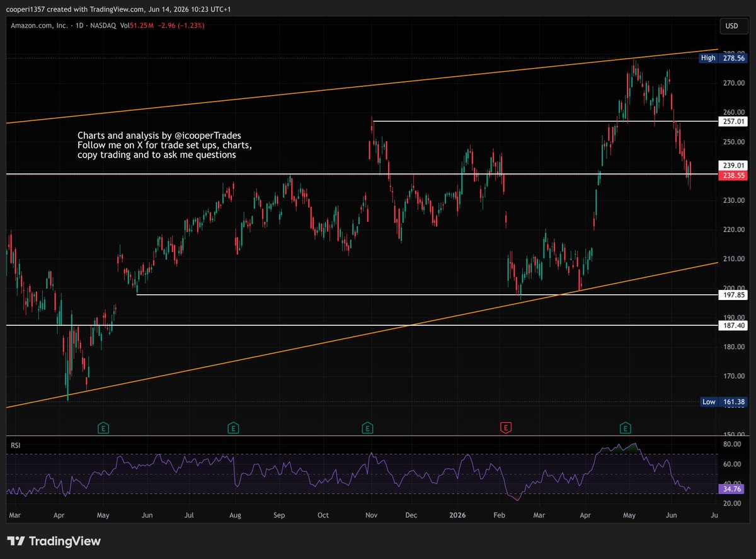The width and height of the screenshot is (756, 559).
Task: Click the Nov label on the time axis
Action: (x=371, y=516)
